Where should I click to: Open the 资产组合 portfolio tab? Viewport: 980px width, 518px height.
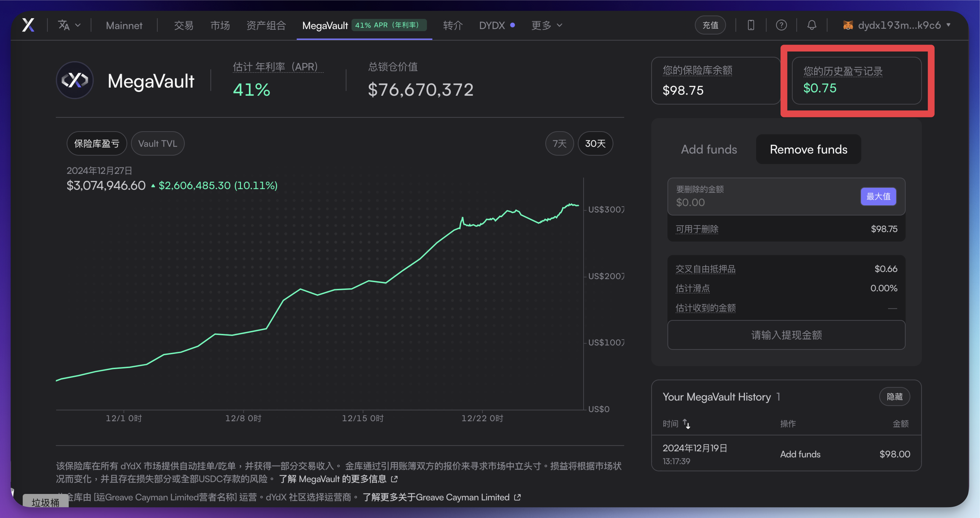tap(266, 25)
